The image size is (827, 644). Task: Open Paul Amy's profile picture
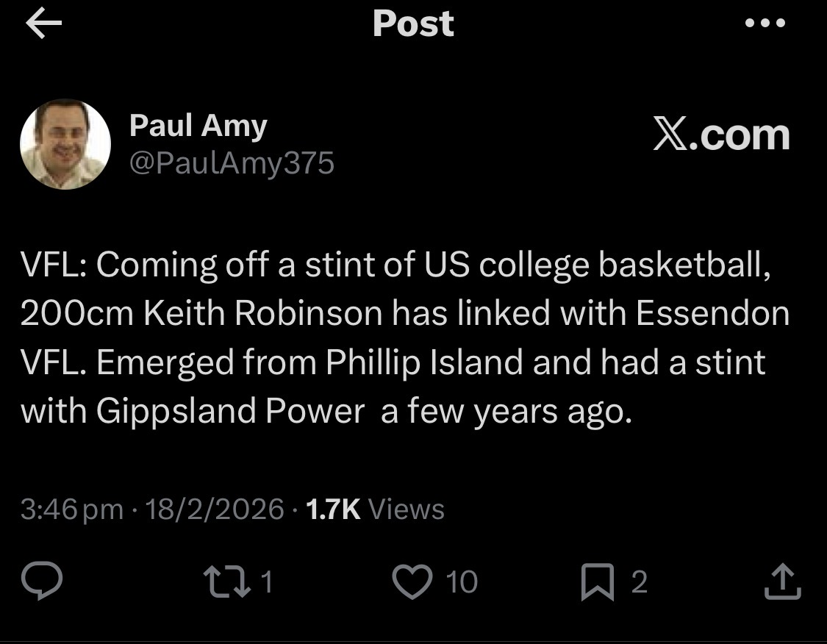(x=65, y=144)
